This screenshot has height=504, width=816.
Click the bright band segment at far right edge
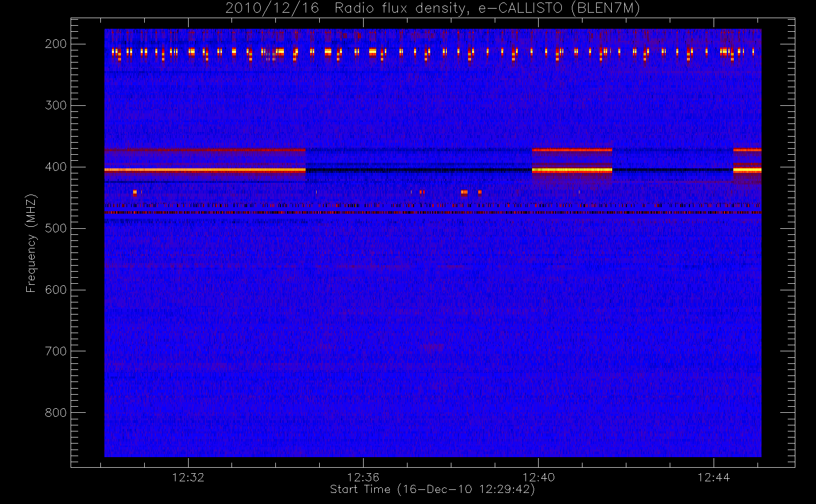tap(747, 170)
